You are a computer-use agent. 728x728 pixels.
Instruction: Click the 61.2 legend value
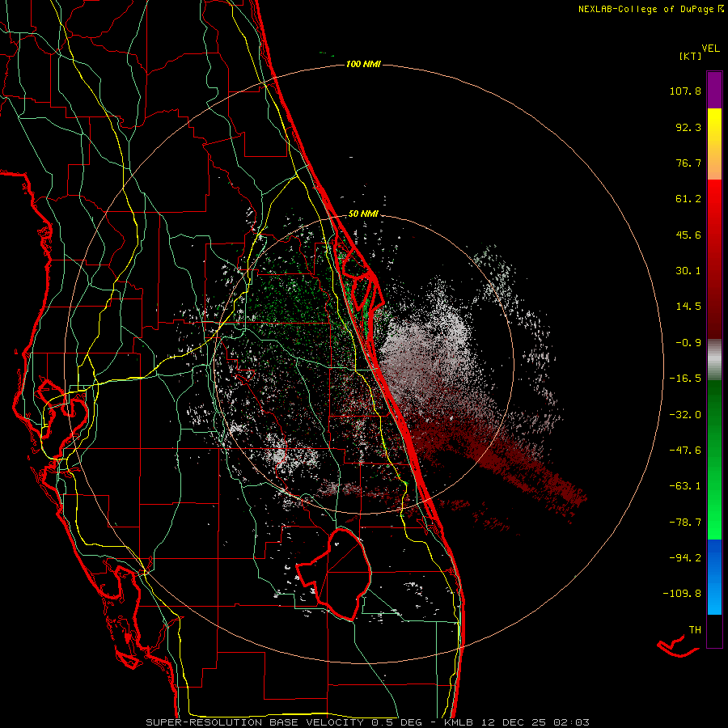point(688,199)
